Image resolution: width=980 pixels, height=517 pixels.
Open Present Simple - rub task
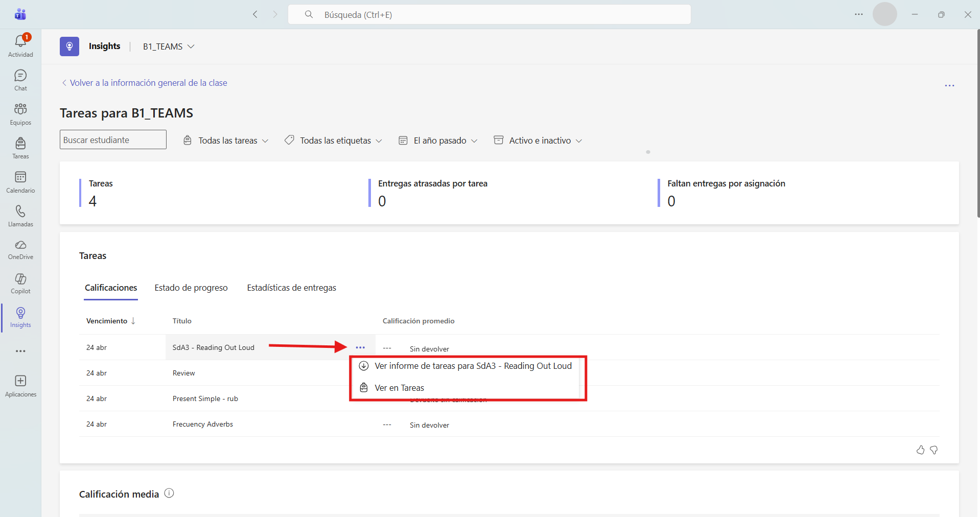(205, 398)
